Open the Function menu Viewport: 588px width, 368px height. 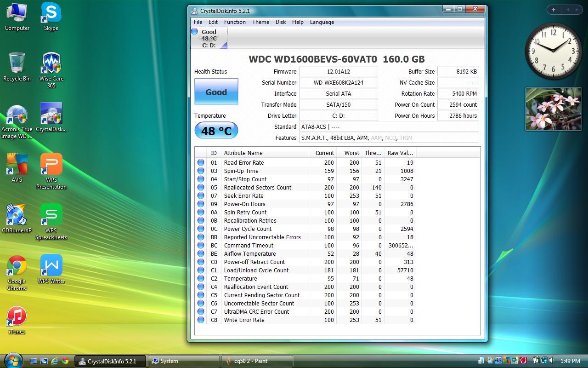pos(235,22)
